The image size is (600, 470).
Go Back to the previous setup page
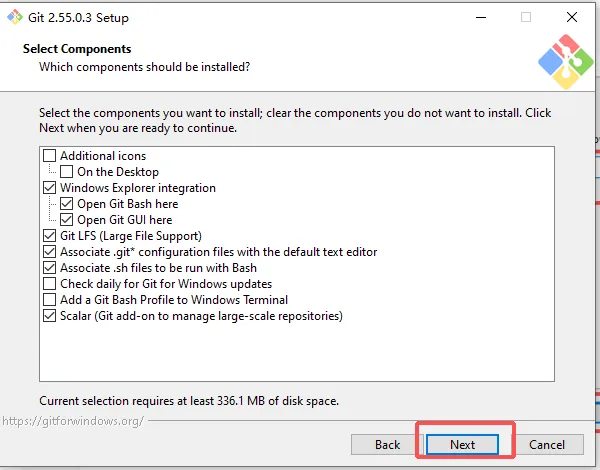point(387,444)
